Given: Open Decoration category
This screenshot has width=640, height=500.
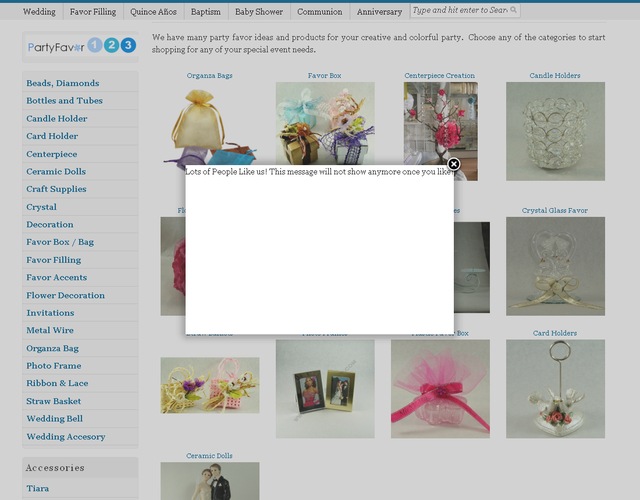Looking at the screenshot, I should coord(50,225).
